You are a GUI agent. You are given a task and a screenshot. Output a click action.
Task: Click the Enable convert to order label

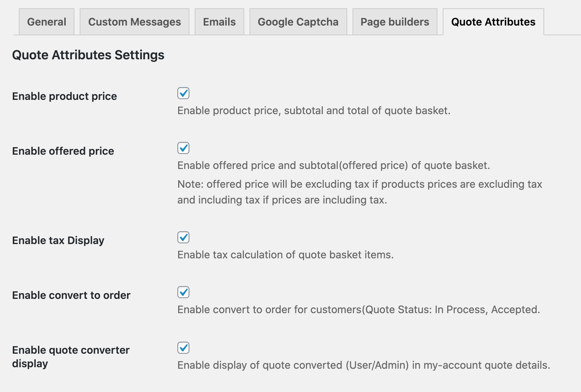(71, 295)
